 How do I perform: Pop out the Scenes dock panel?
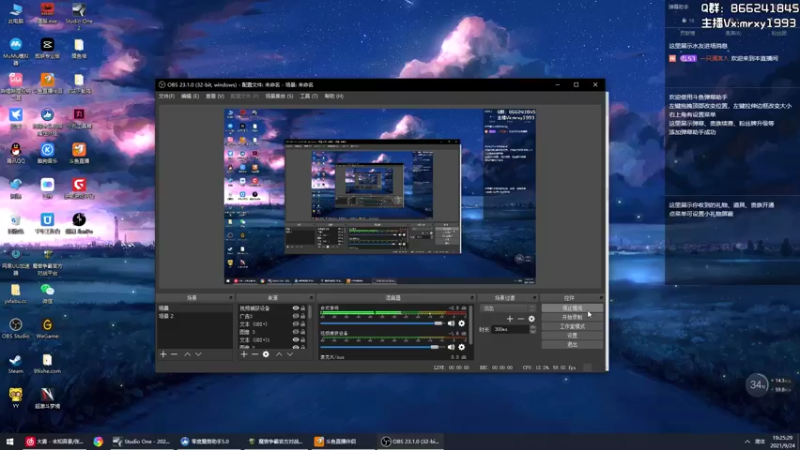(x=231, y=297)
